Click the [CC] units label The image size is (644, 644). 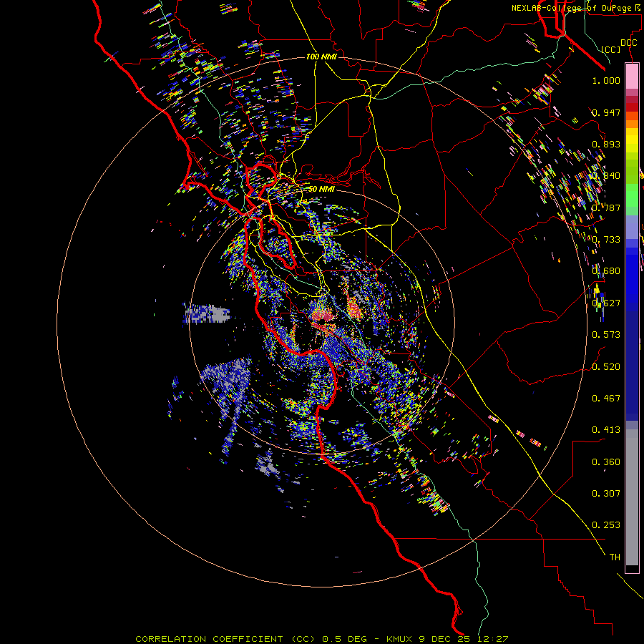point(611,49)
